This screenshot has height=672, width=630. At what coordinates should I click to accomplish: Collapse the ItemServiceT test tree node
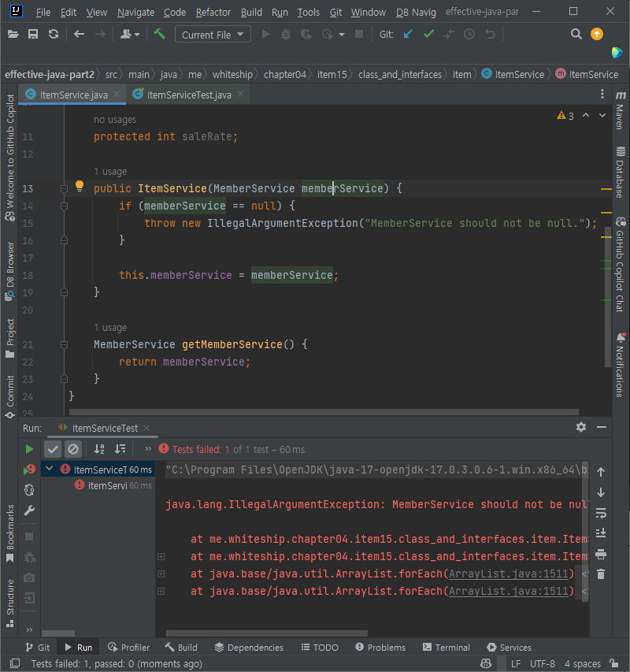(50, 470)
